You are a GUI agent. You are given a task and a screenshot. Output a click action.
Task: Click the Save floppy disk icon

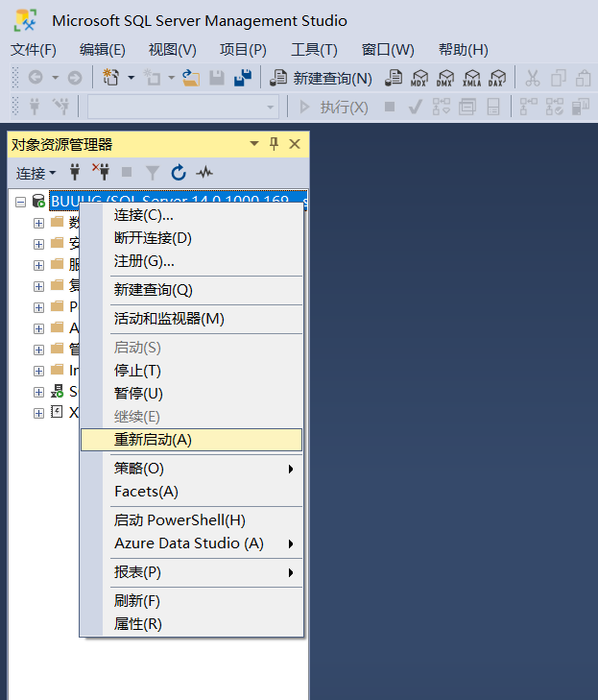click(217, 78)
